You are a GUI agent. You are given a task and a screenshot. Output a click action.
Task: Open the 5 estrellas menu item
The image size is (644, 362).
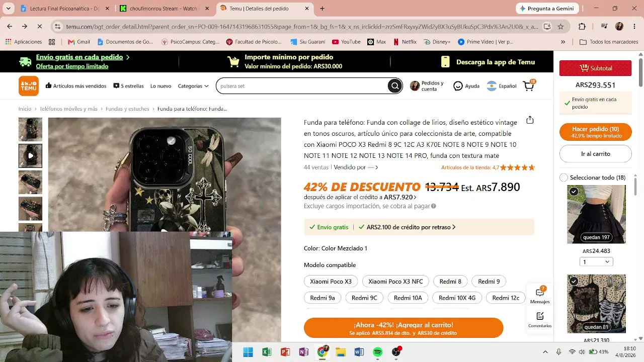128,86
